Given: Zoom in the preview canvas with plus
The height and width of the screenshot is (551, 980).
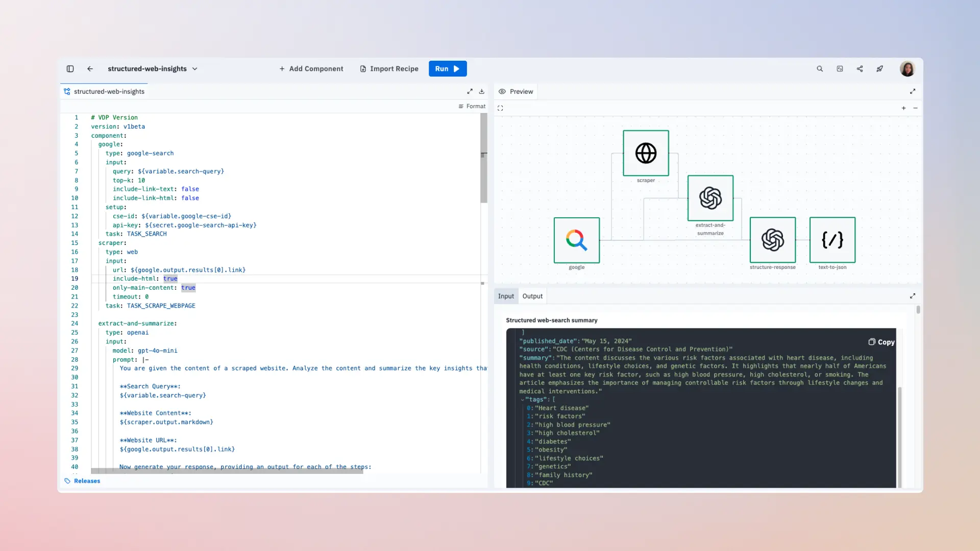Looking at the screenshot, I should click(903, 108).
